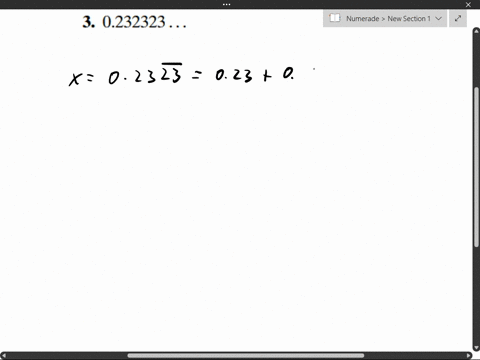The image size is (480, 360).
Task: Toggle full page view with expand arrows
Action: (458, 18)
